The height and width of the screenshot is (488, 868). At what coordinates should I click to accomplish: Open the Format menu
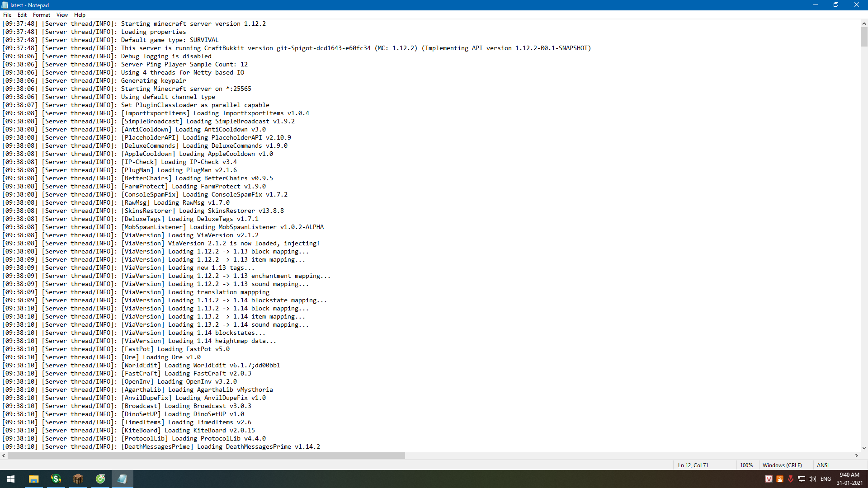[41, 15]
